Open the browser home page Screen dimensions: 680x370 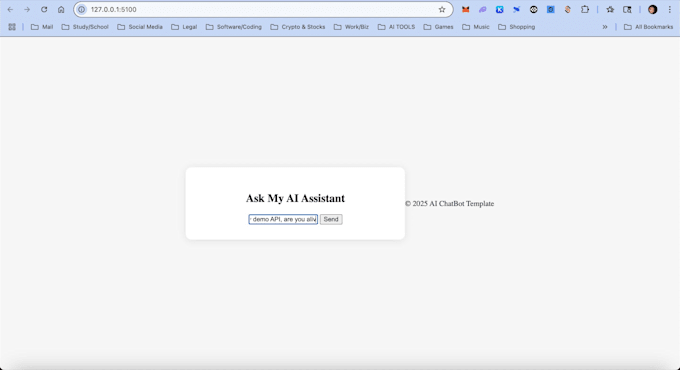coord(61,10)
